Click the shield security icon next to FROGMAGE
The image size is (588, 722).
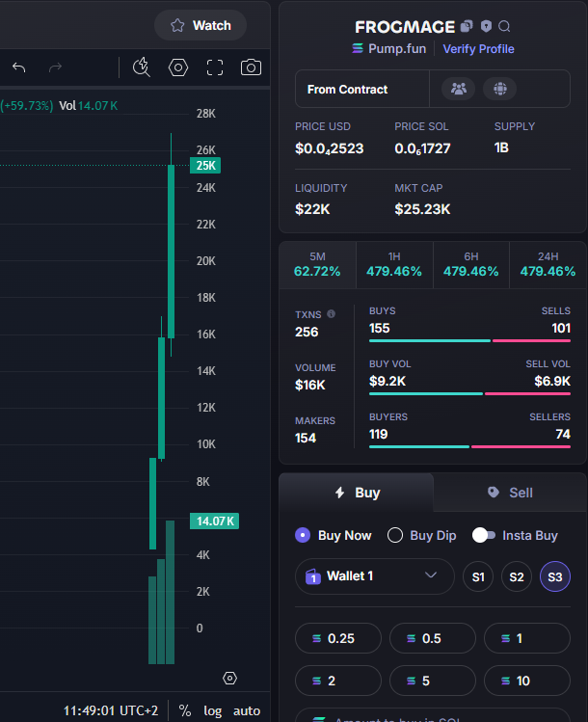(x=486, y=26)
